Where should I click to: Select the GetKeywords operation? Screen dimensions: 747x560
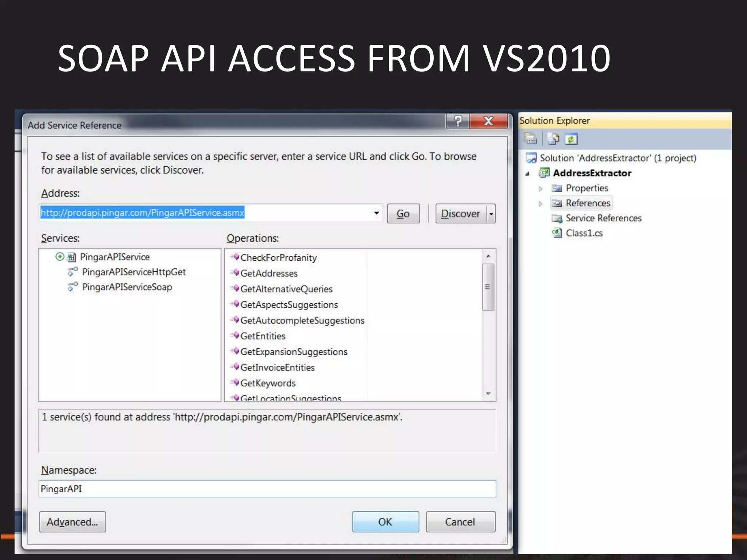point(268,383)
